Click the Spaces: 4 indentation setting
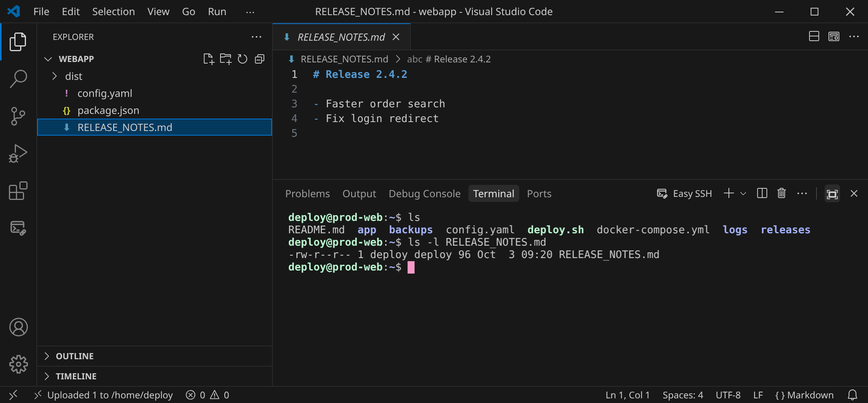The image size is (868, 403). [x=683, y=395]
